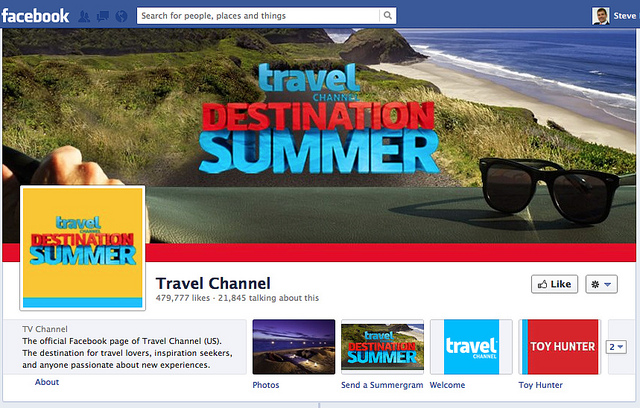Click the Toy Hunter label link
Screen dimensions: 640x408
[540, 385]
